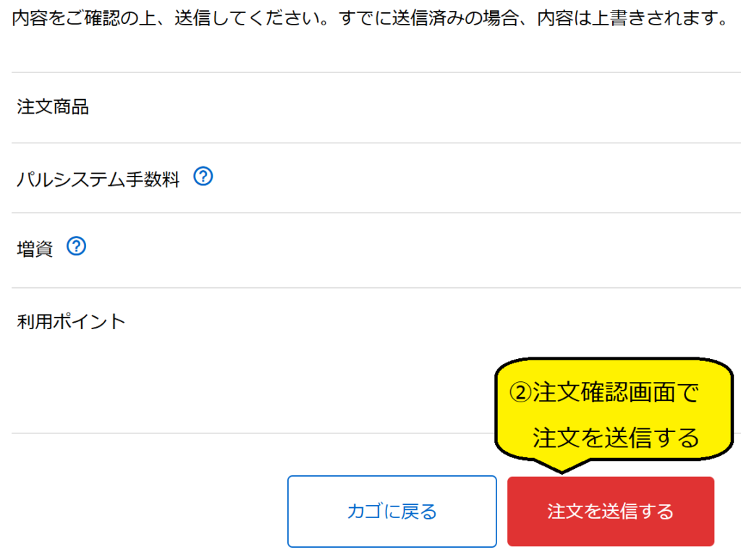Click the 増資 label text
Viewport: 741px width, 560px height.
tap(35, 249)
